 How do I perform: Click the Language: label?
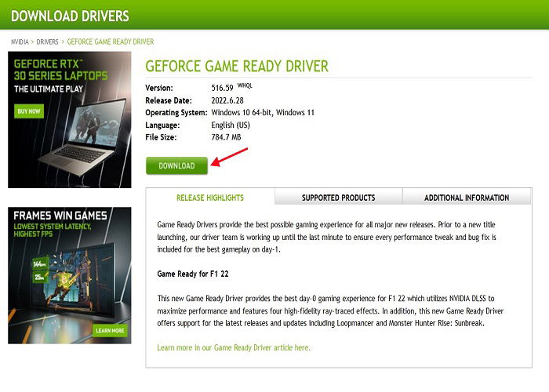(x=162, y=125)
